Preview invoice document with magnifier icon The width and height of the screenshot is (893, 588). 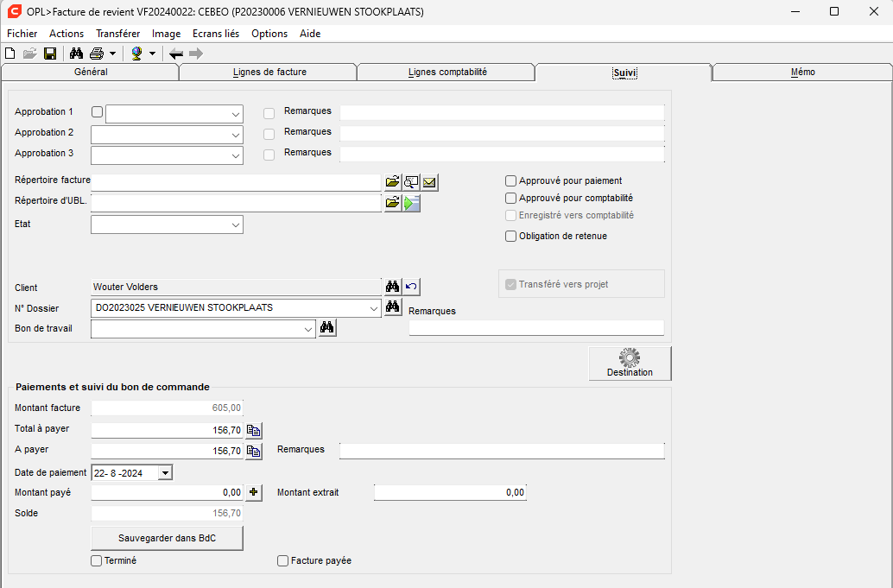coord(410,182)
